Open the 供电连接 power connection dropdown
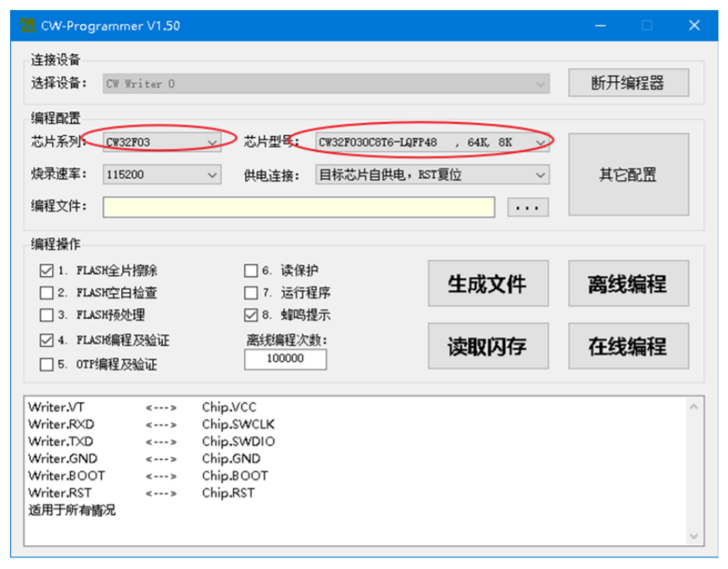This screenshot has height=569, width=728. click(433, 174)
